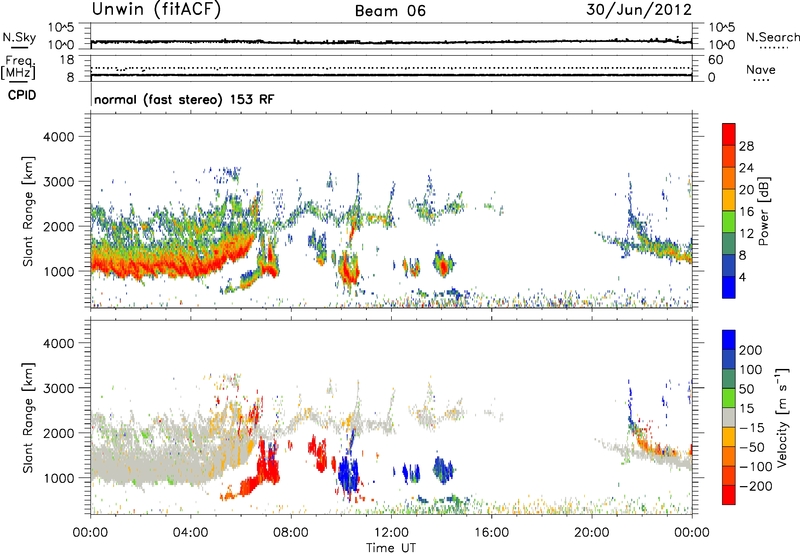The width and height of the screenshot is (800, 554).
Task: Click 'Slant Range [km]' label of power panel
Action: [29, 211]
